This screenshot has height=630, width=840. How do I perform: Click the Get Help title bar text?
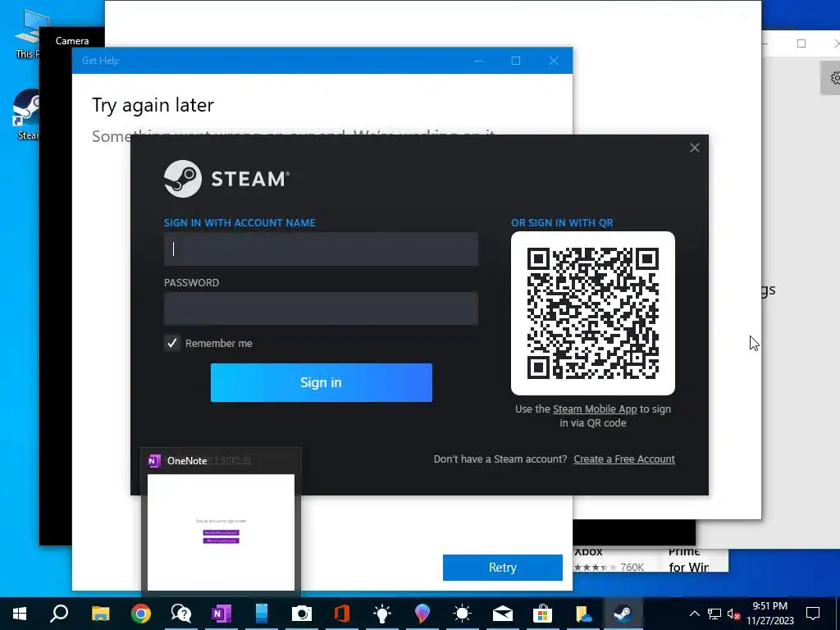[101, 61]
